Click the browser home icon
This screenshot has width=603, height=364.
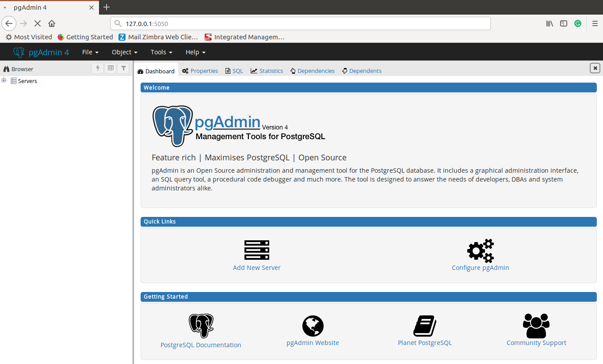[x=52, y=23]
